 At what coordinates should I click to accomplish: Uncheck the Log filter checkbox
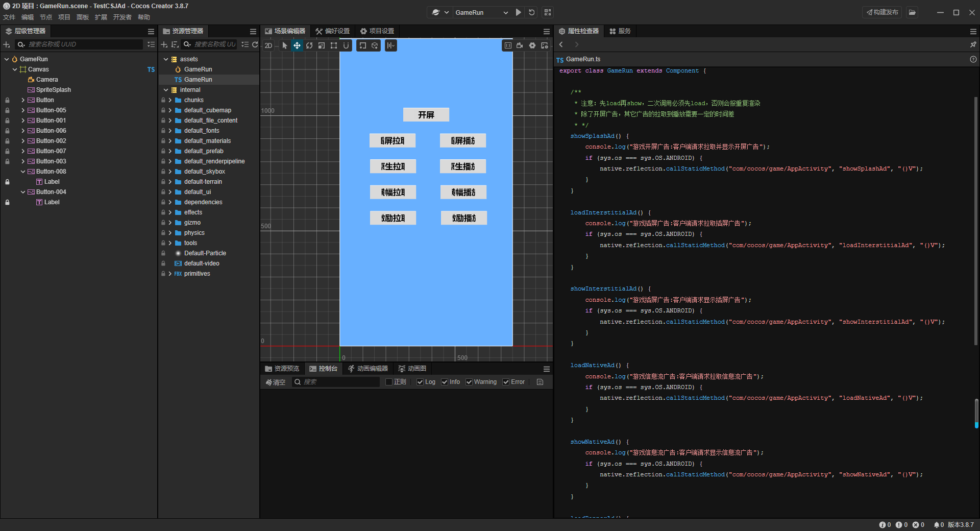[x=420, y=382]
